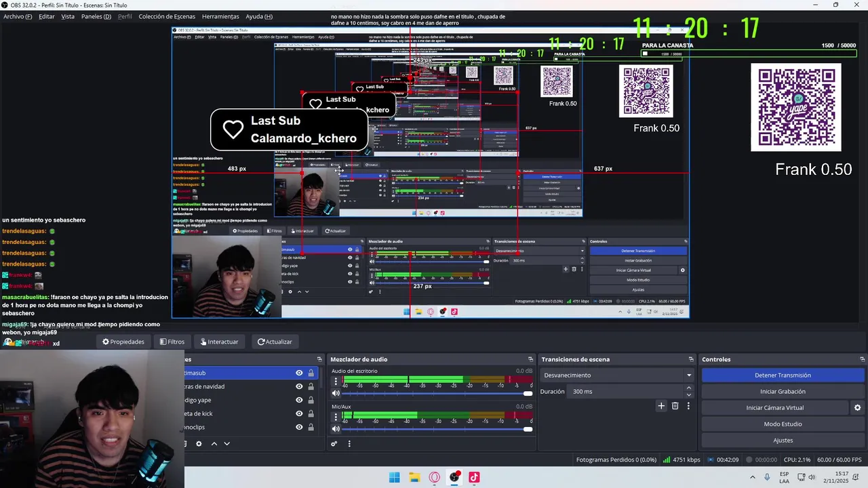The image size is (868, 488).
Task: Open the Desvanecimiento transition dropdown
Action: click(617, 375)
